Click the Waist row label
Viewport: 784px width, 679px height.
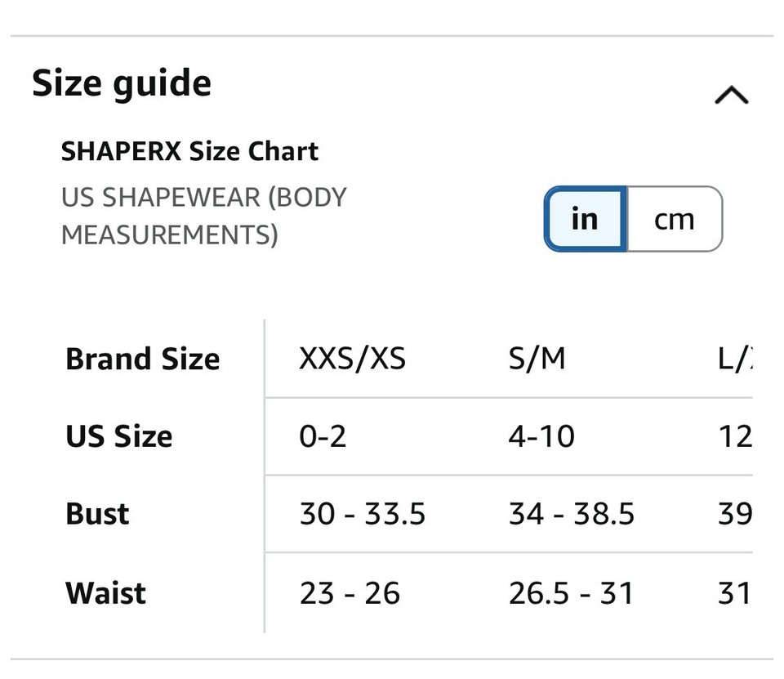[105, 592]
